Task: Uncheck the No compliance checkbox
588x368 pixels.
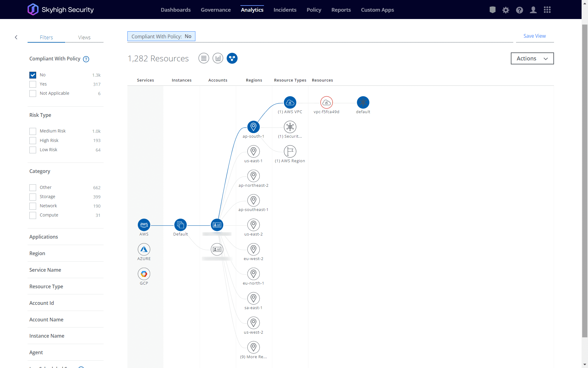Action: click(x=33, y=75)
